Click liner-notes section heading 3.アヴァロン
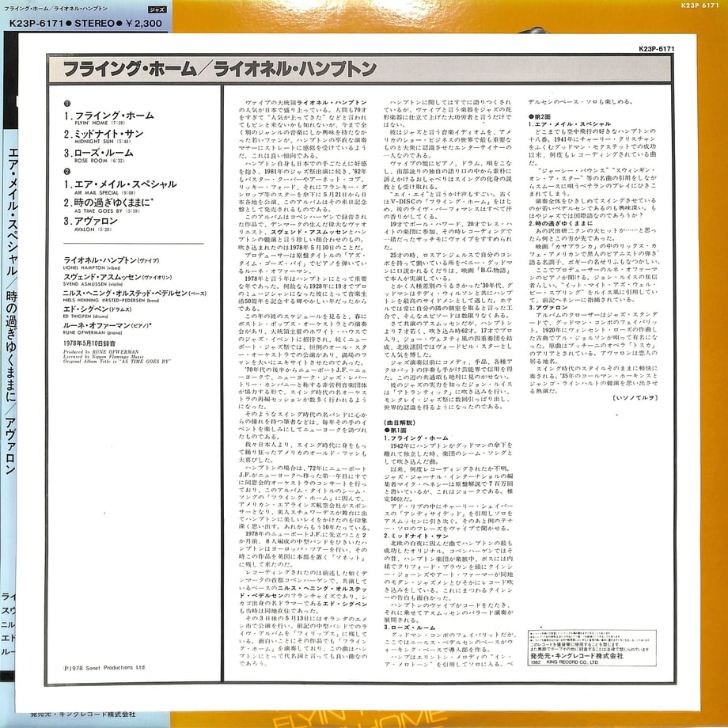728x728 pixels. tap(548, 307)
